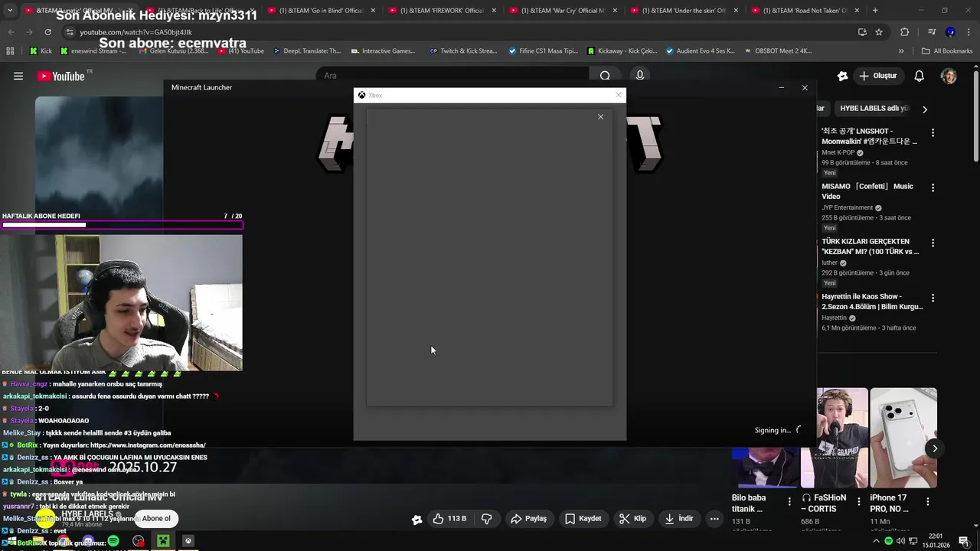Bookmark this page with the star icon
The height and width of the screenshot is (551, 980).
879,32
